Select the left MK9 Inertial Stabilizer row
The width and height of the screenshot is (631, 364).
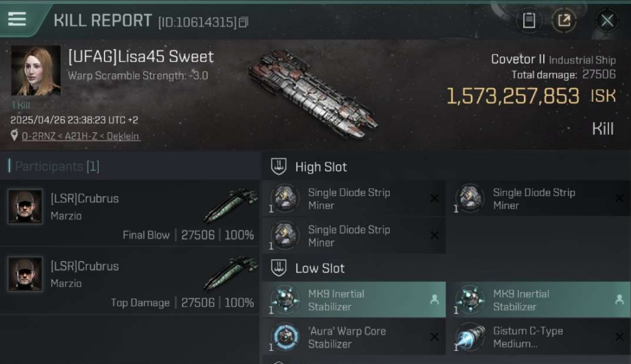353,300
